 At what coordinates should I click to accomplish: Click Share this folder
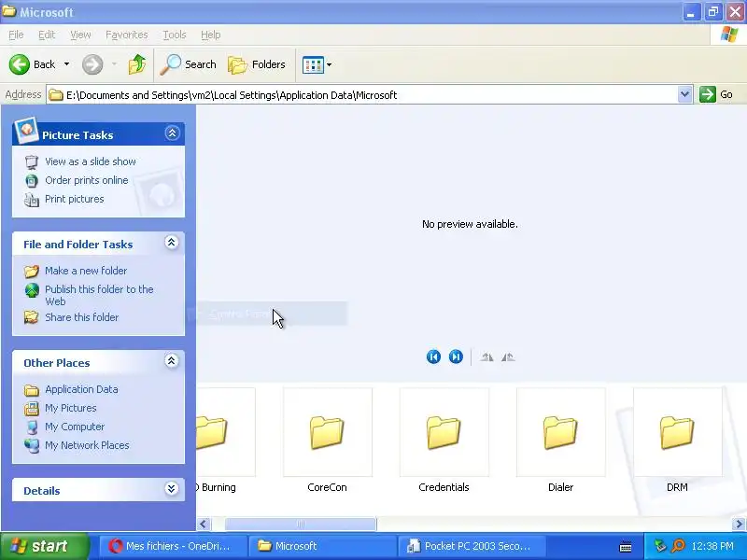[x=82, y=317]
